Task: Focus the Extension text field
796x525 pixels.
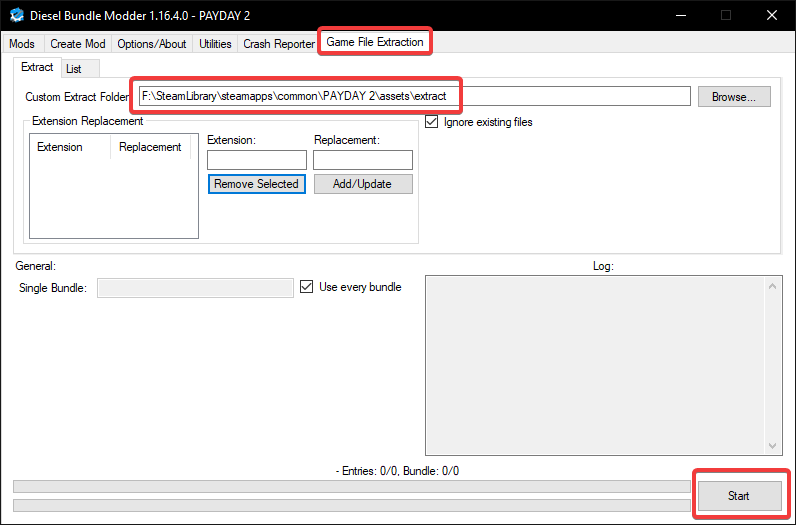Action: [257, 160]
